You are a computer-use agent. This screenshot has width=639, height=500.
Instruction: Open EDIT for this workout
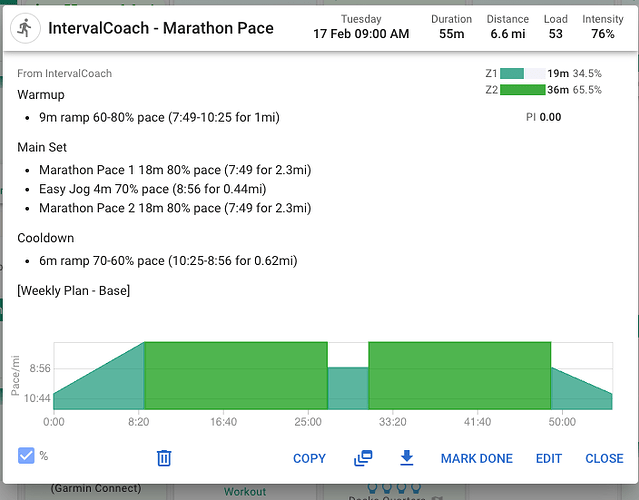pos(549,458)
